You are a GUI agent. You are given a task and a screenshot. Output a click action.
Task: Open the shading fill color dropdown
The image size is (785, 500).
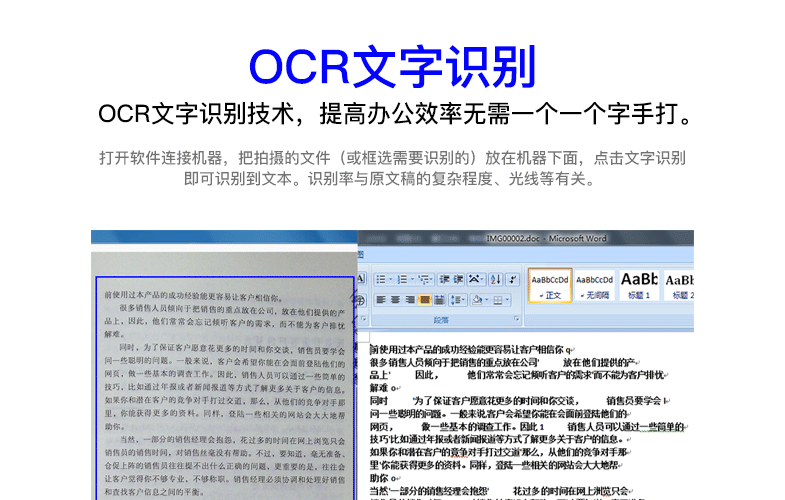point(486,300)
